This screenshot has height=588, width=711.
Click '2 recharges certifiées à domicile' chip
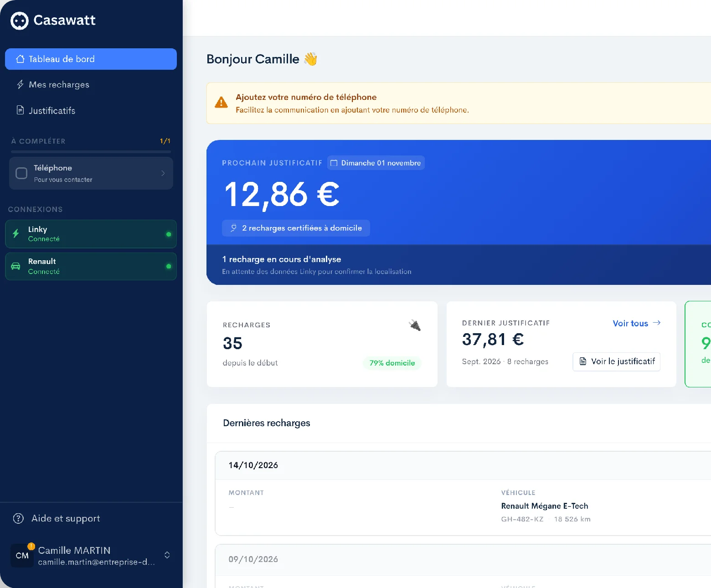(x=296, y=228)
